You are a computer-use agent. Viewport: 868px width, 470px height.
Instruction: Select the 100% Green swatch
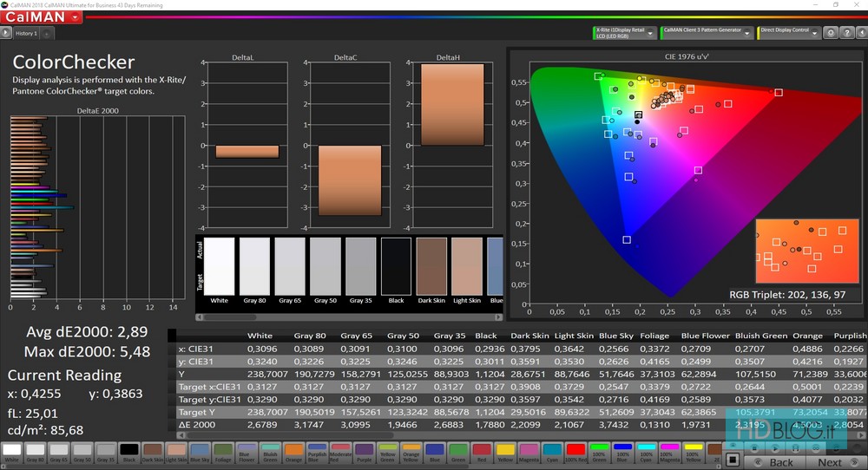599,453
